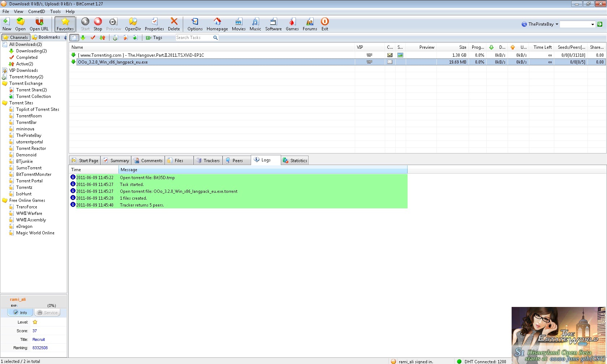Open task Properties from the toolbar
Image resolution: width=607 pixels, height=364 pixels.
154,24
